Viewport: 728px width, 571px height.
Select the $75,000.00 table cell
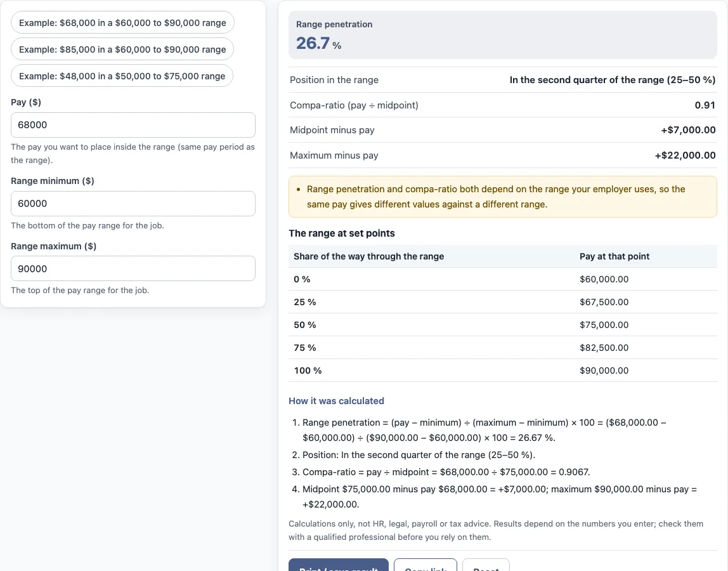coord(604,325)
